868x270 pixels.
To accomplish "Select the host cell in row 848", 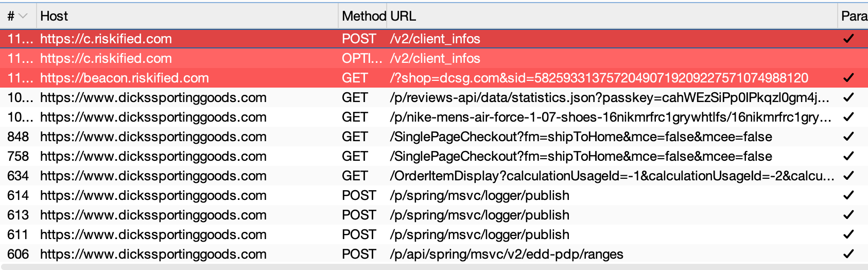I will click(153, 137).
